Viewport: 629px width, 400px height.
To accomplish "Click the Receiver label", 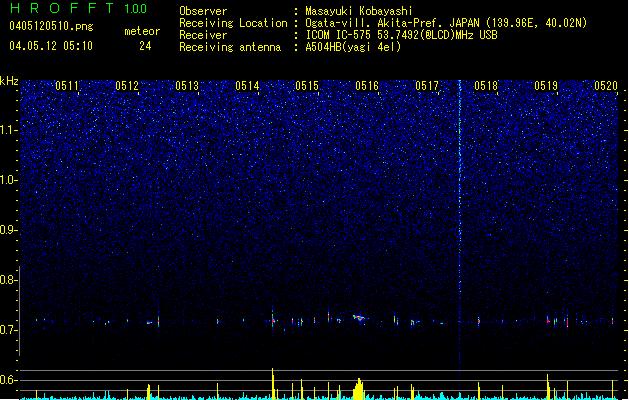I will pyautogui.click(x=203, y=35).
